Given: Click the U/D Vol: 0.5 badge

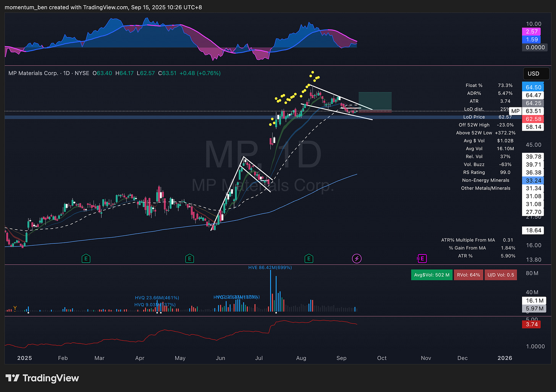Looking at the screenshot, I should 501,275.
